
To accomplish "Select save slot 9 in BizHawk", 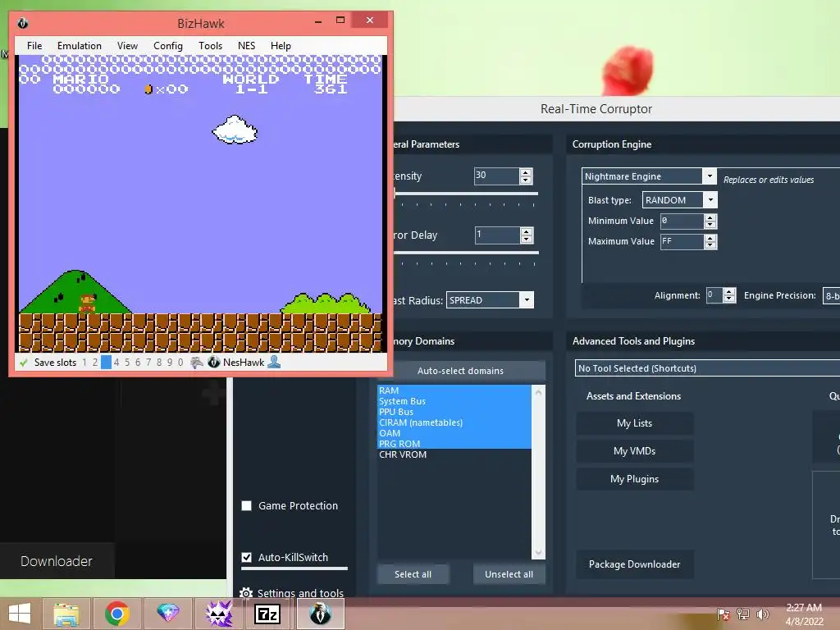I will [170, 363].
